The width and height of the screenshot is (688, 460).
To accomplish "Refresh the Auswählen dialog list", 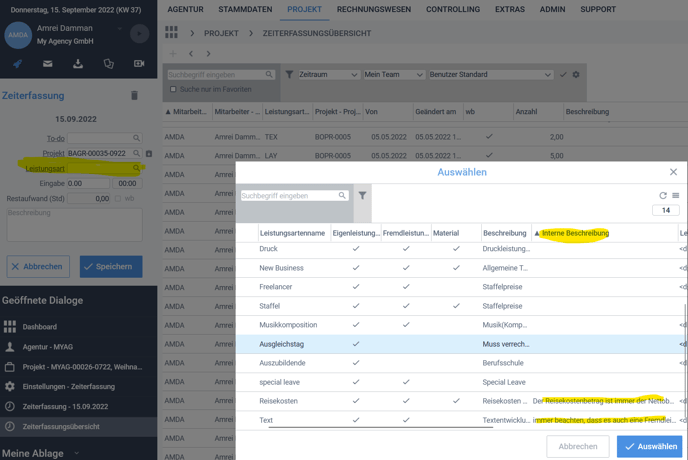I will (x=662, y=196).
